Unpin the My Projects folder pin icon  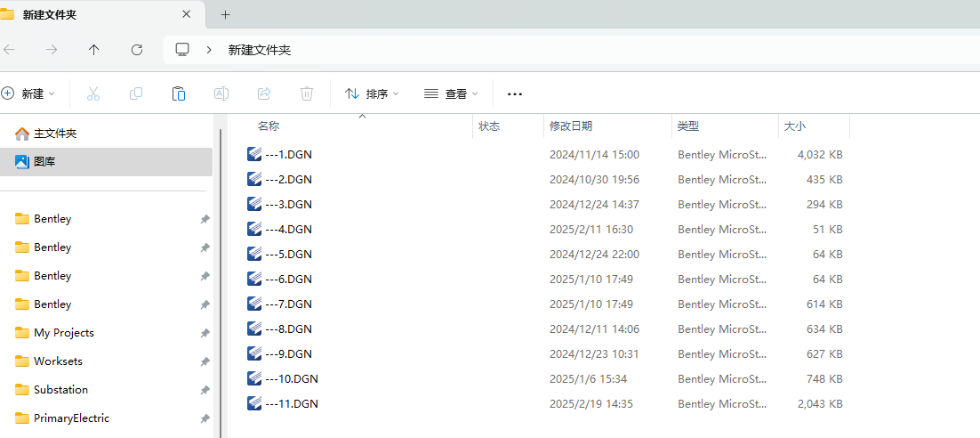click(205, 333)
